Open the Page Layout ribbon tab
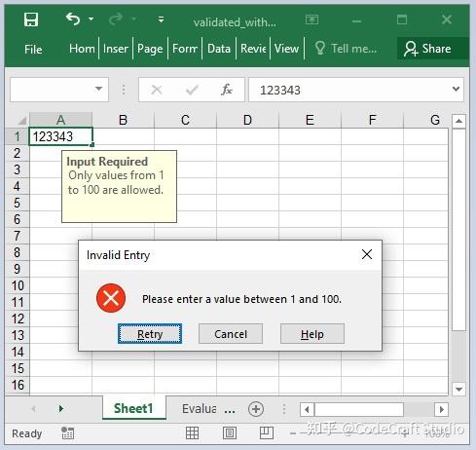This screenshot has width=476, height=450. click(x=150, y=49)
